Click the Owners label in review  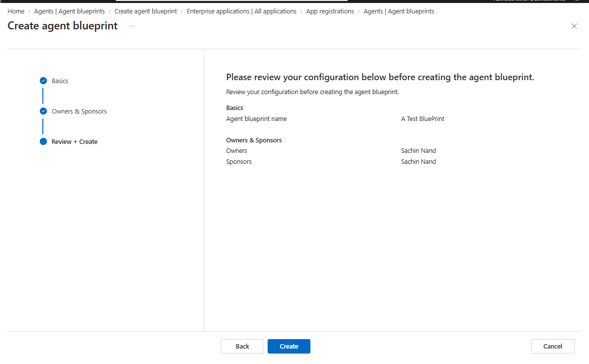point(237,151)
